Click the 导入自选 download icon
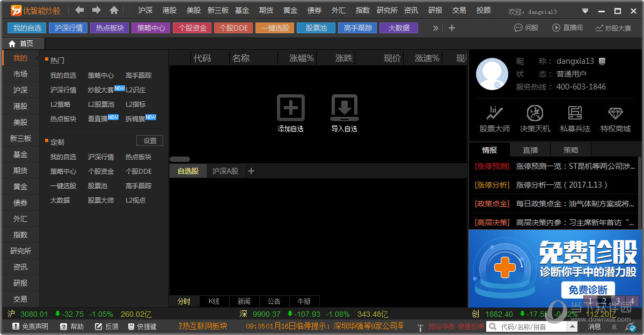This screenshot has width=644, height=335. [344, 107]
